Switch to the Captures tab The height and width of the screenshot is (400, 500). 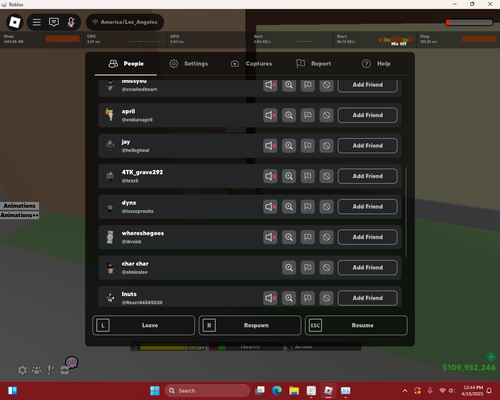coord(251,64)
